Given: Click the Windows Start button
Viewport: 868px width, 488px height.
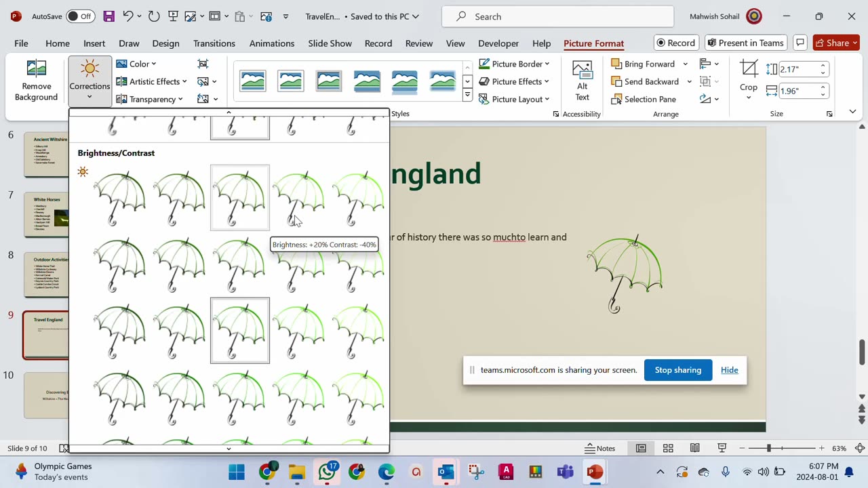Looking at the screenshot, I should point(237,472).
